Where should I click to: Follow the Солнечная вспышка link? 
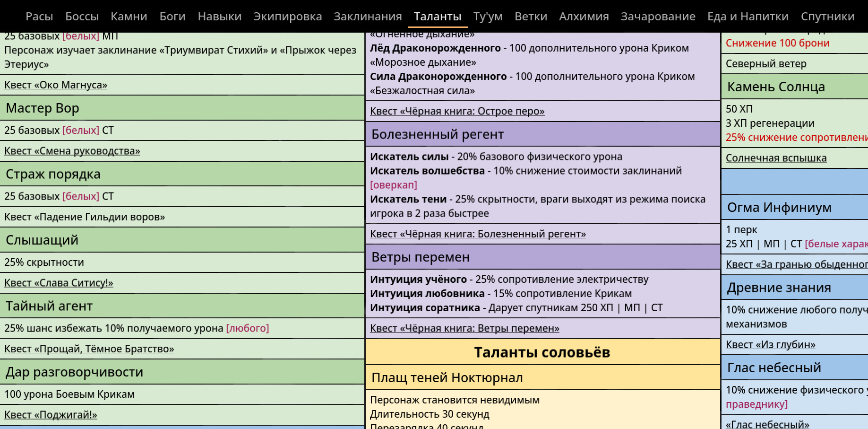tap(776, 158)
